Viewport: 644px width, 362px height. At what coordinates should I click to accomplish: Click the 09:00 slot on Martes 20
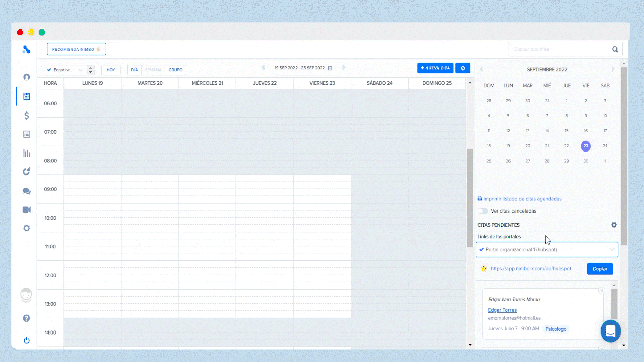[150, 189]
